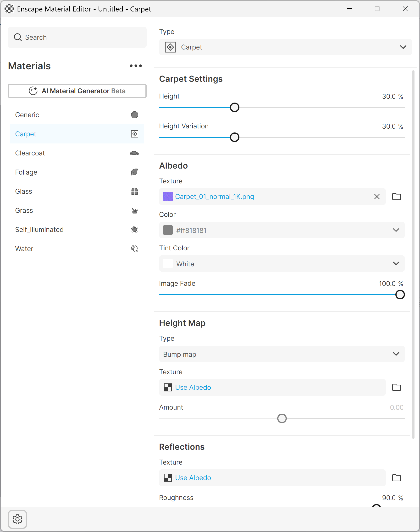This screenshot has height=532, width=420.
Task: Click the Image Fade slider handle
Action: coord(400,295)
